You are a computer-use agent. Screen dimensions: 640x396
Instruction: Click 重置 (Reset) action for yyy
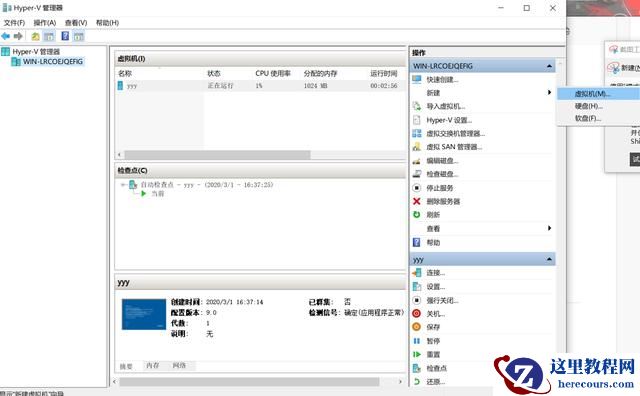pos(433,354)
